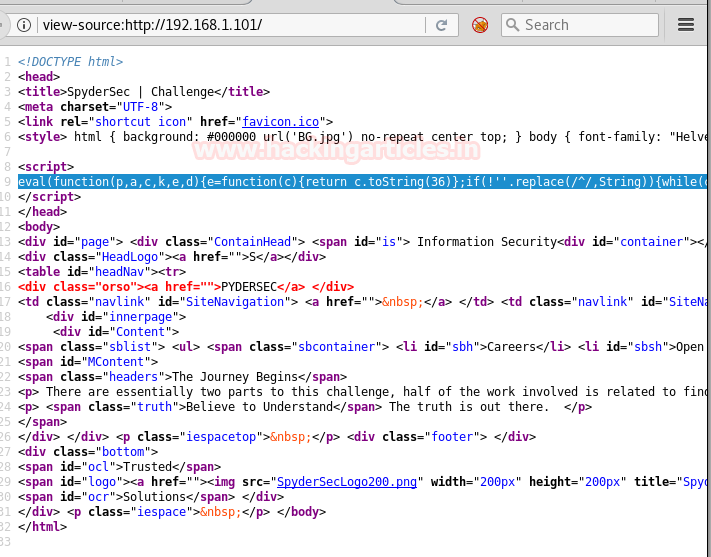Click the "ContainHead" class value

point(253,242)
